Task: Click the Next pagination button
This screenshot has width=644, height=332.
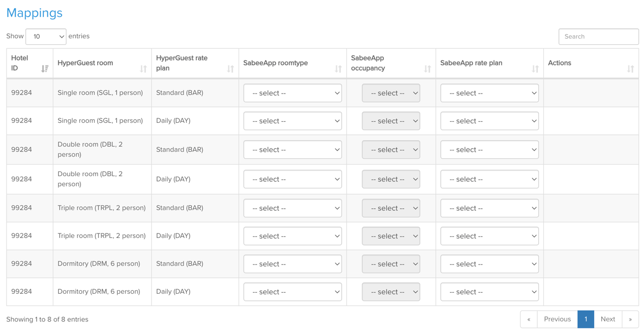Action: [x=608, y=319]
